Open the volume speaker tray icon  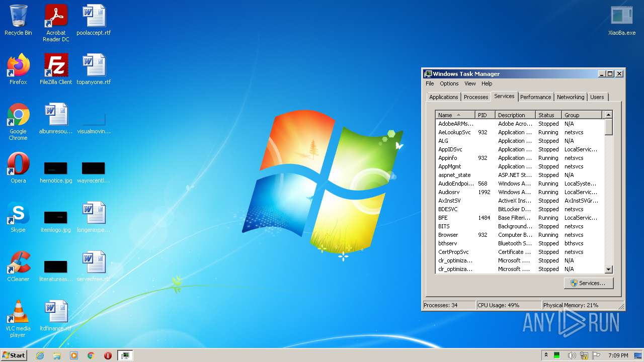click(x=572, y=355)
